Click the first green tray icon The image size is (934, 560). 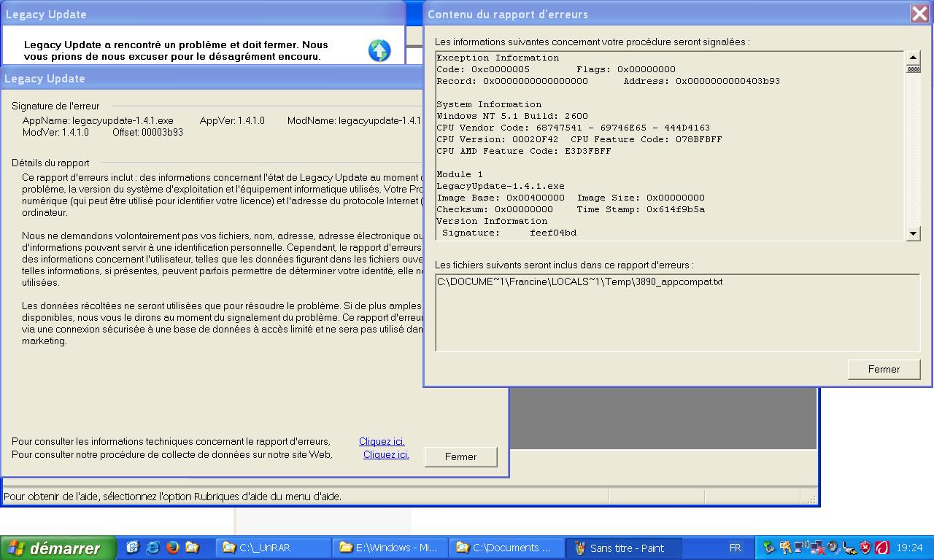[x=768, y=547]
